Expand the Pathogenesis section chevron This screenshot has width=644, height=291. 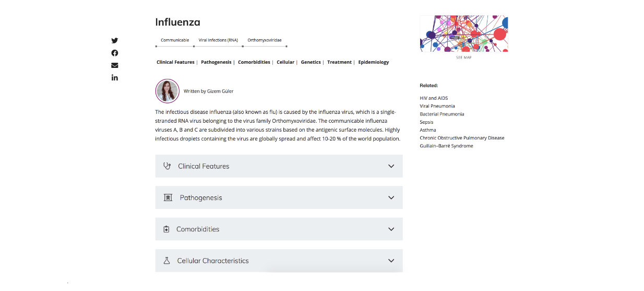(391, 197)
